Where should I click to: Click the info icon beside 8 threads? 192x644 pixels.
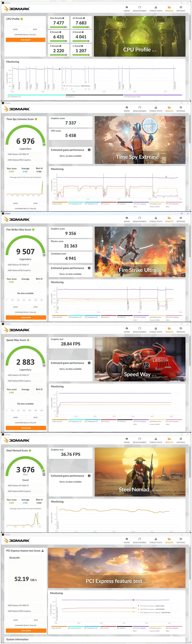click(60, 32)
